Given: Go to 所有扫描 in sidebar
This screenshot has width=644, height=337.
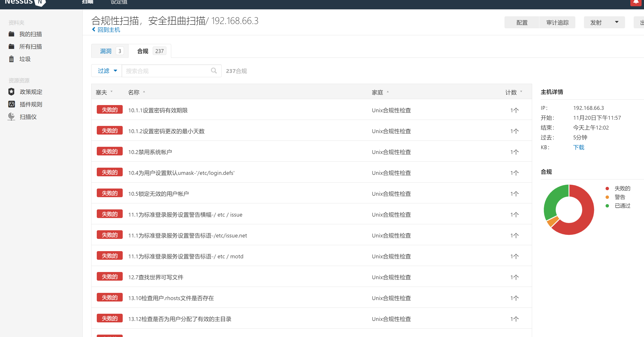Looking at the screenshot, I should (x=30, y=47).
